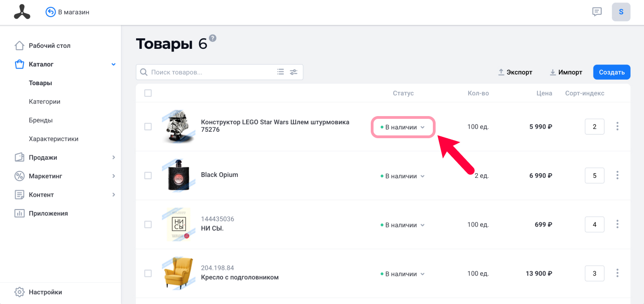Open more options for НИ СЫ. row
Viewport: 644px width, 304px height.
tap(617, 224)
